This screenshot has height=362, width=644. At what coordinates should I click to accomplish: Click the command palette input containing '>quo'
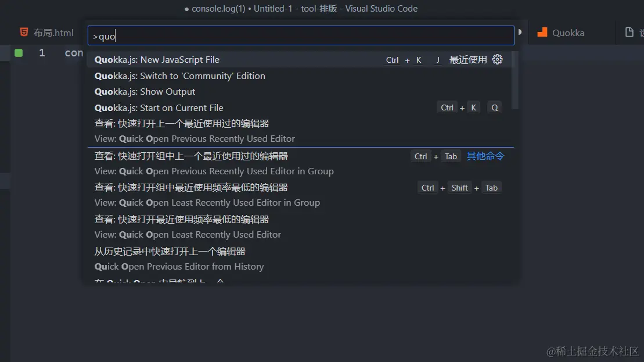point(301,36)
